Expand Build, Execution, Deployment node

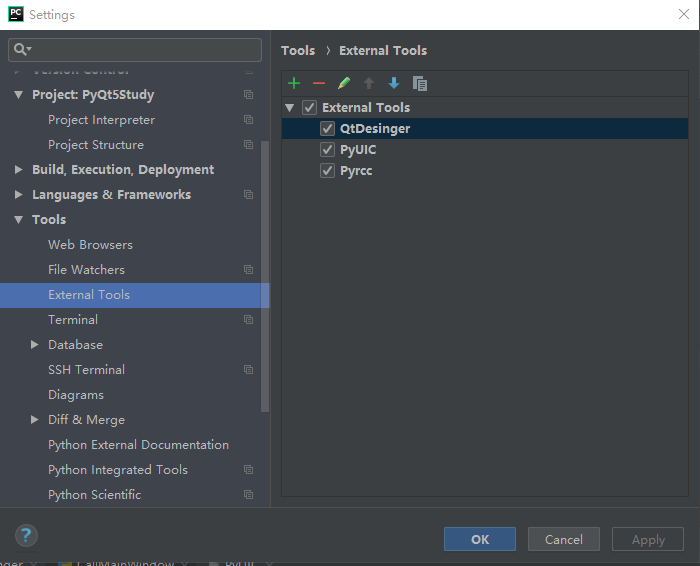tap(18, 170)
